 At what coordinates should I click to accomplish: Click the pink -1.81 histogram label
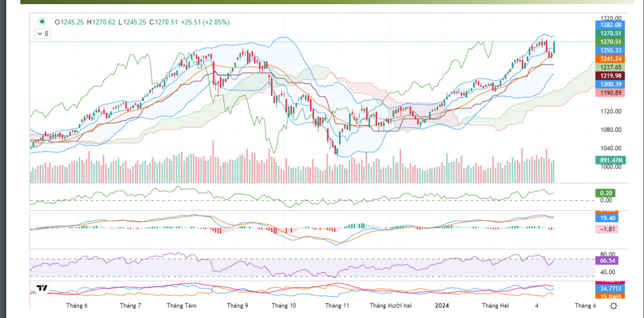tap(606, 229)
